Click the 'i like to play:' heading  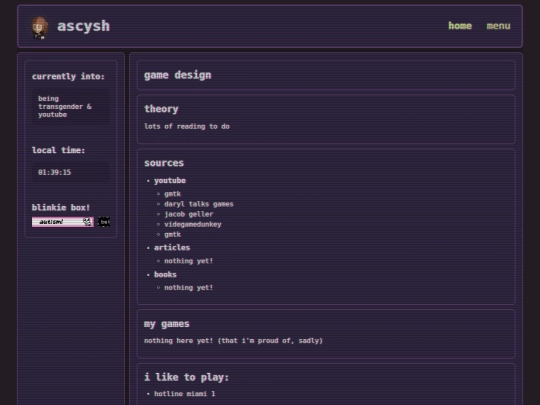pos(186,377)
